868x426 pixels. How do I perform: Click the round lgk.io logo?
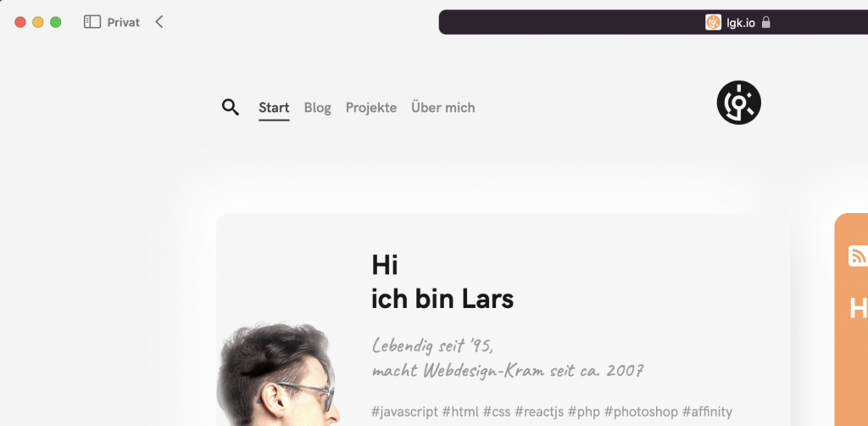click(x=738, y=103)
